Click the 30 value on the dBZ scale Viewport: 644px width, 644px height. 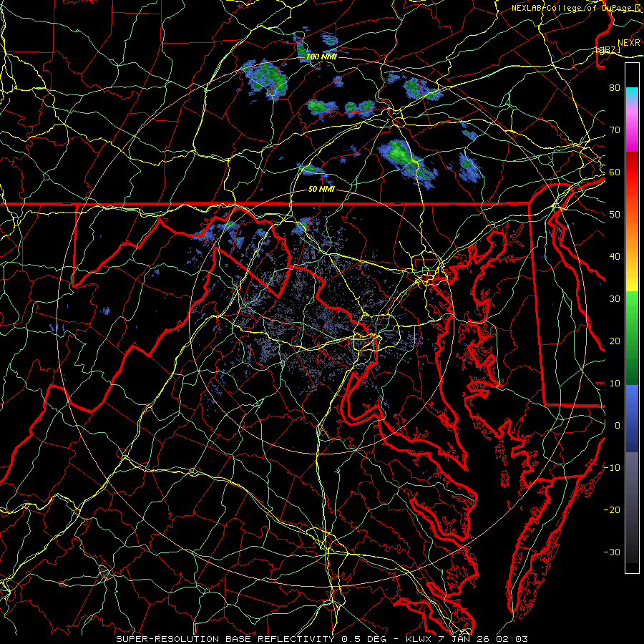point(615,298)
